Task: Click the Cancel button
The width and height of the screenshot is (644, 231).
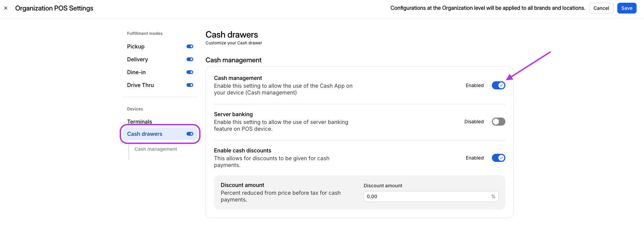Action: click(x=601, y=8)
